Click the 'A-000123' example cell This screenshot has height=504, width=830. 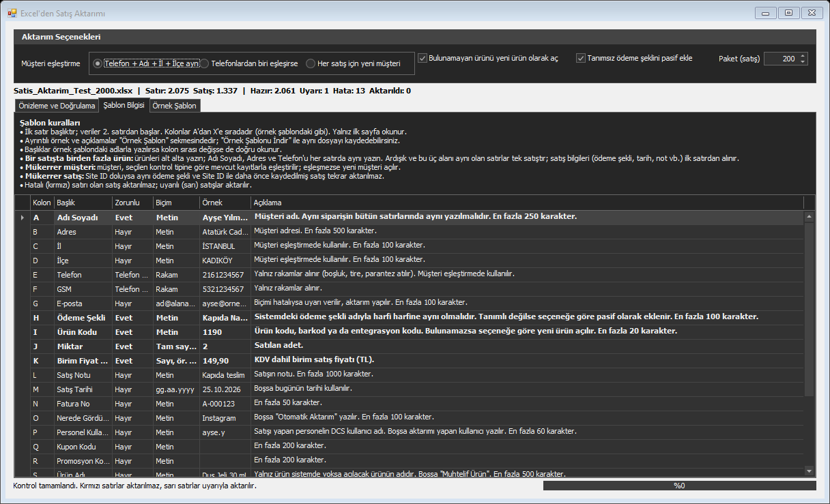tap(225, 404)
